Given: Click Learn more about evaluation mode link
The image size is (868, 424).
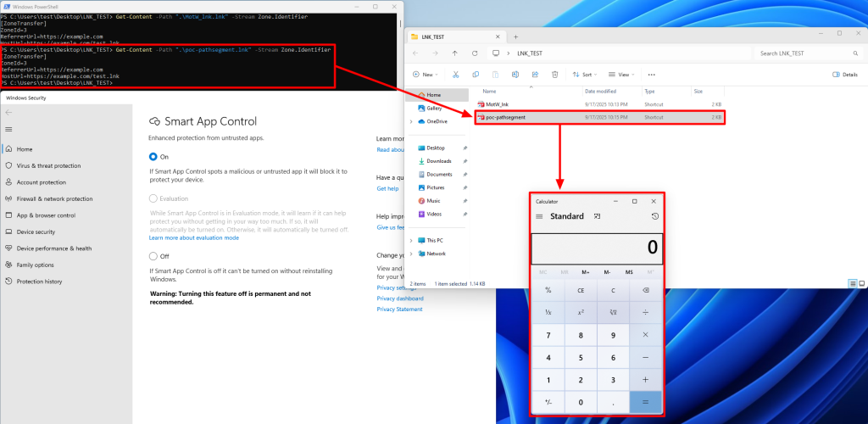Looking at the screenshot, I should 194,237.
